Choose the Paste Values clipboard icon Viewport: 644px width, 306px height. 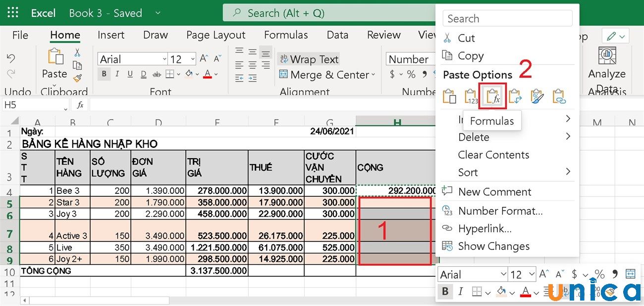pyautogui.click(x=471, y=96)
